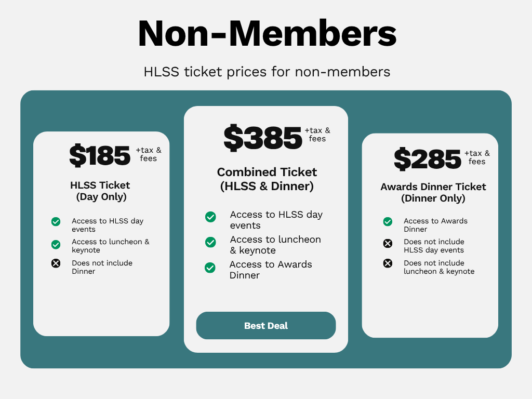Click the X icon beside 'Does not include luncheon & keynote'
The image size is (532, 399).
388,263
